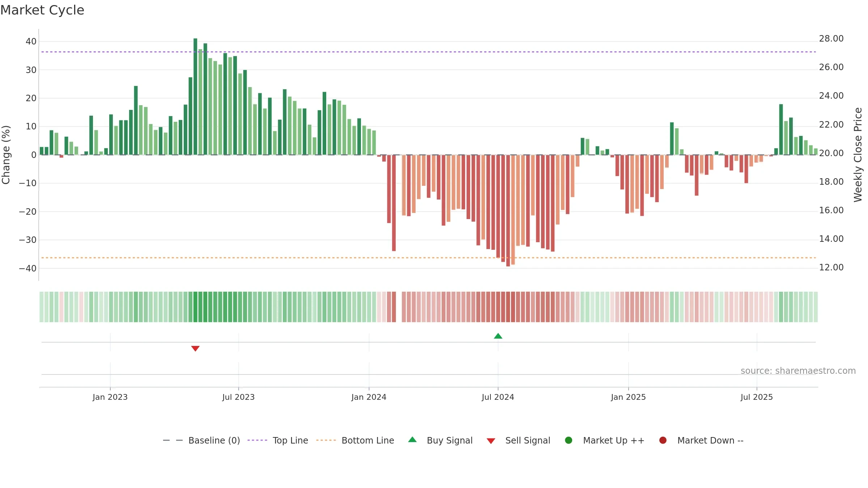Toggle the Market Up ++ legend entry
868x488 pixels.
coord(605,440)
